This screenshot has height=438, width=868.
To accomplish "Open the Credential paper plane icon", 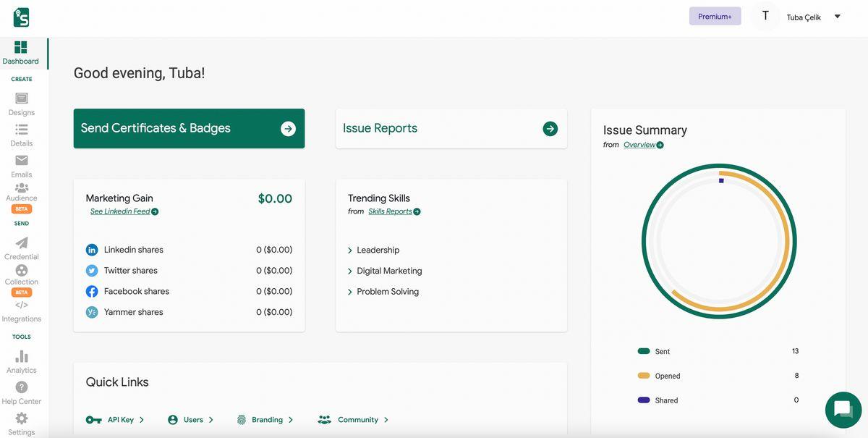I will pyautogui.click(x=22, y=243).
